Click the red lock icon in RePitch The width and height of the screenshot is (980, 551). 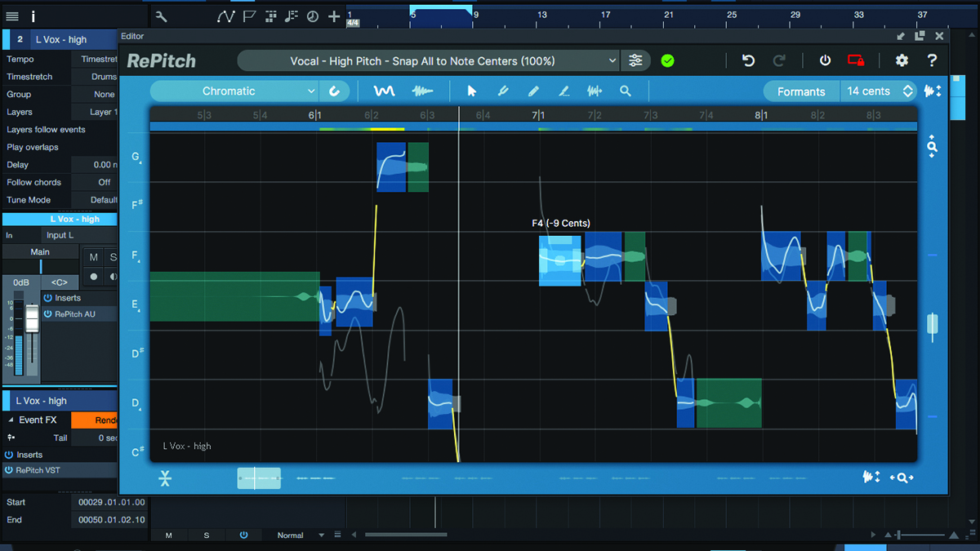coord(856,60)
